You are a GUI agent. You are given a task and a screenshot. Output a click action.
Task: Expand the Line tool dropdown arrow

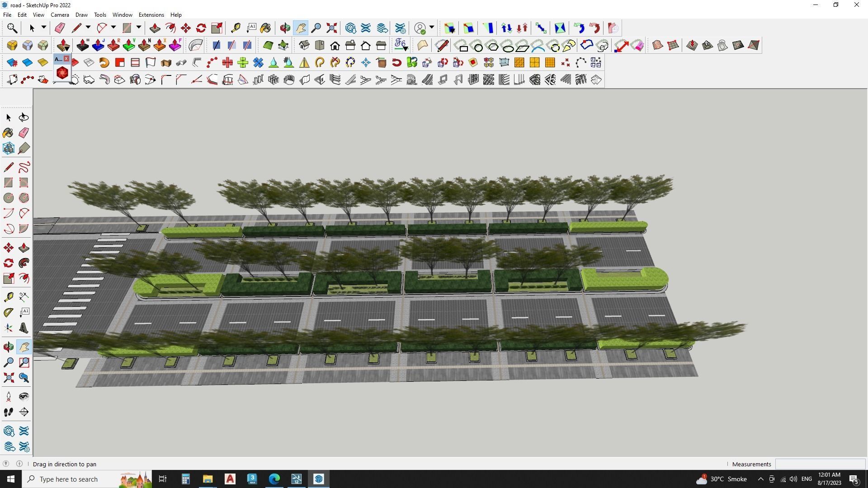click(x=88, y=28)
